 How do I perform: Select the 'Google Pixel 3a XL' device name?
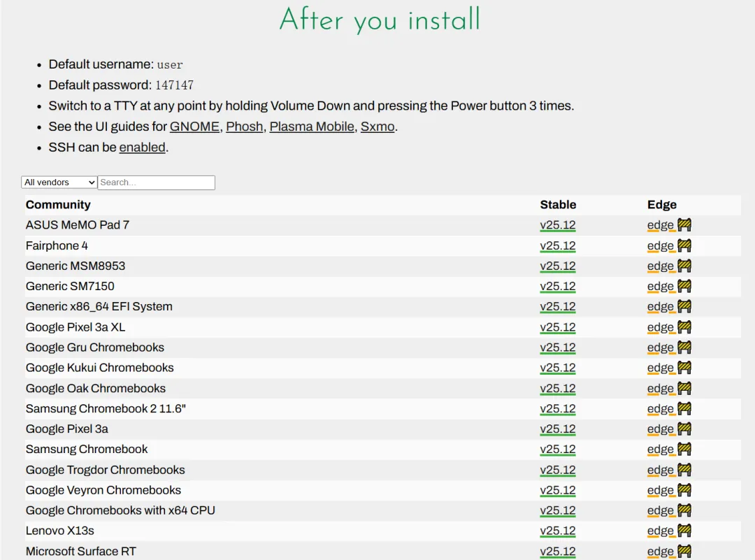(75, 327)
